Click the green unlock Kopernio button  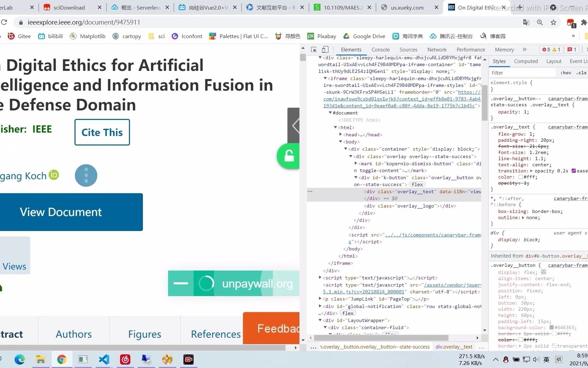289,156
